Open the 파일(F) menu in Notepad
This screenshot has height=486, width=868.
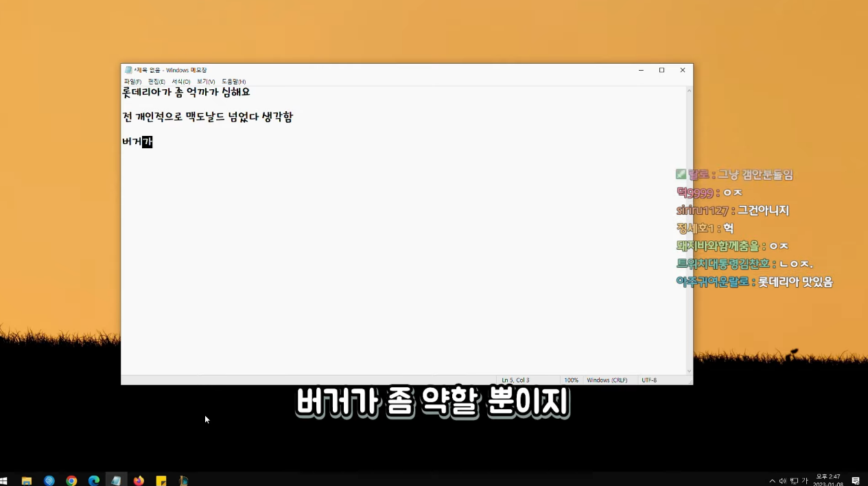click(132, 81)
